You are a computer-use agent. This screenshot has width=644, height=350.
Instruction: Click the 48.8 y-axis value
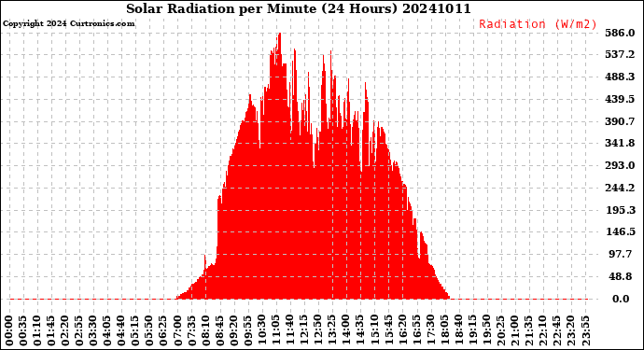point(620,276)
